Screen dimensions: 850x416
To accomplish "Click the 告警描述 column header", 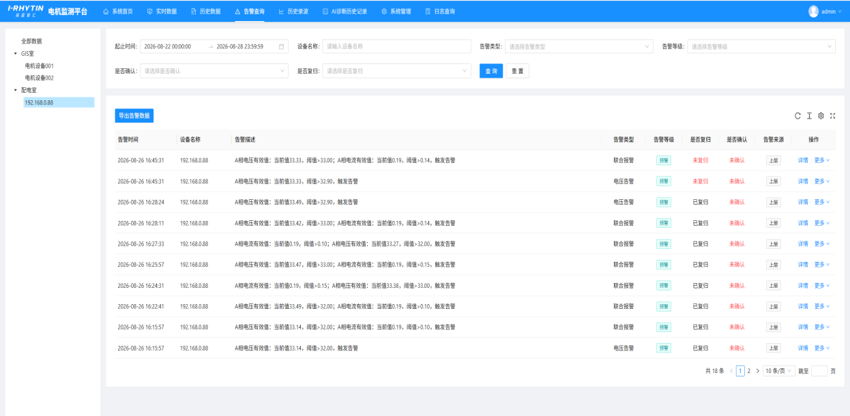I will pos(245,139).
